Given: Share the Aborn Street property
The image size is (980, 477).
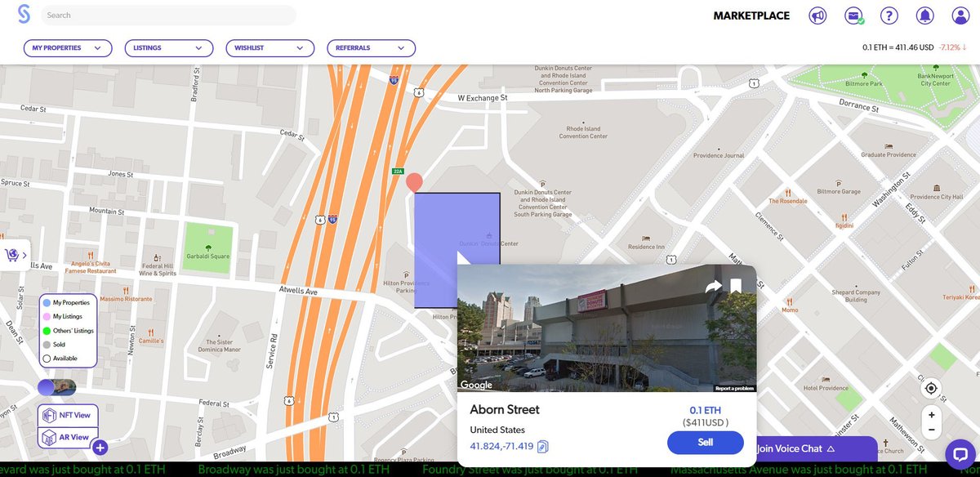Looking at the screenshot, I should [714, 287].
